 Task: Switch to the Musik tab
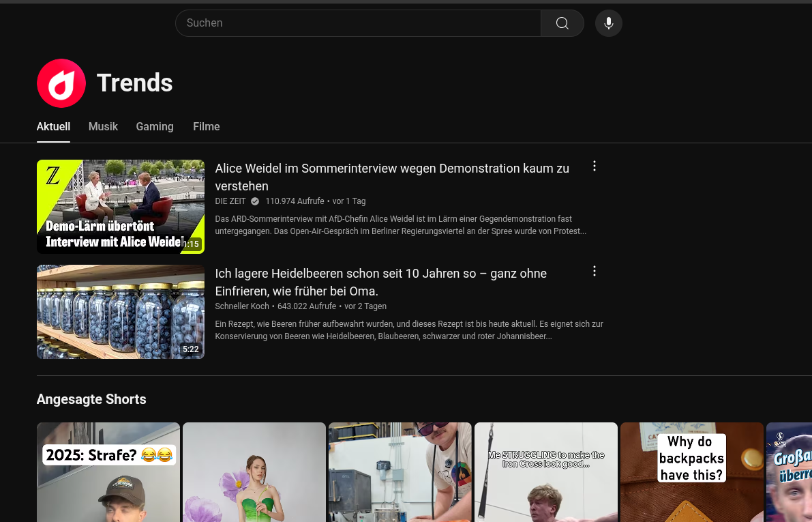tap(103, 126)
